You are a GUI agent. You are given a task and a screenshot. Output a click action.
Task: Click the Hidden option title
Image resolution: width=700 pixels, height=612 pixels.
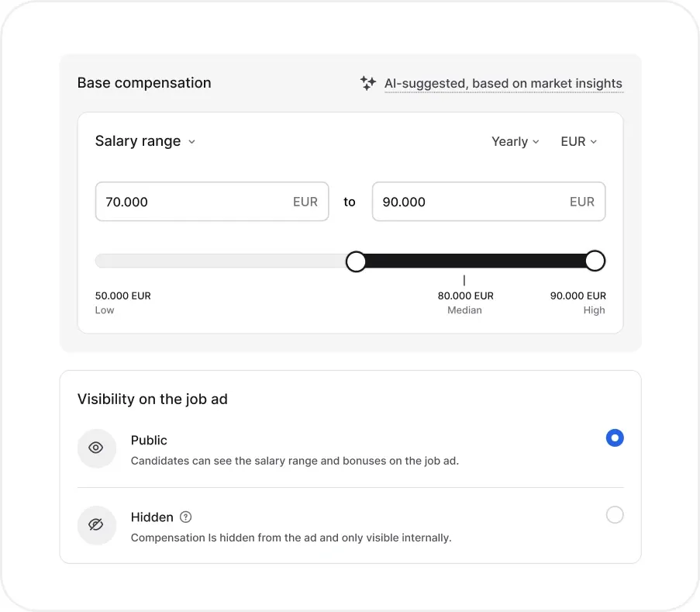tap(152, 517)
